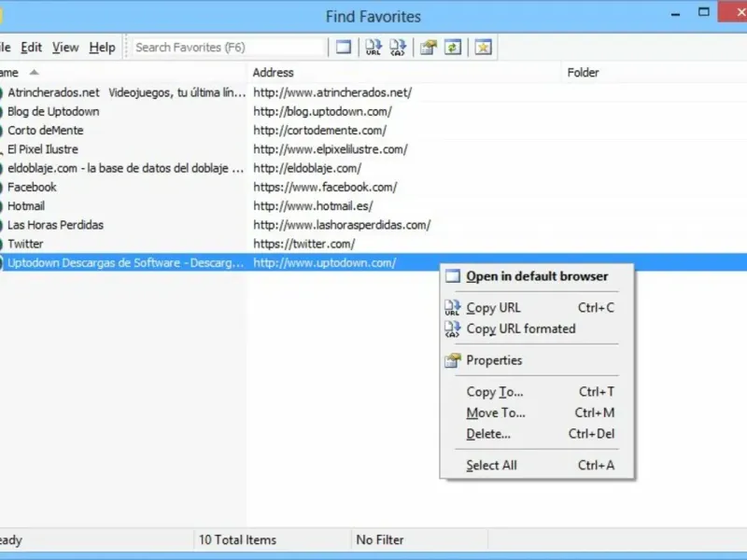Click the http://www.atrincherados.net/ address
This screenshot has width=747, height=560.
pos(332,92)
